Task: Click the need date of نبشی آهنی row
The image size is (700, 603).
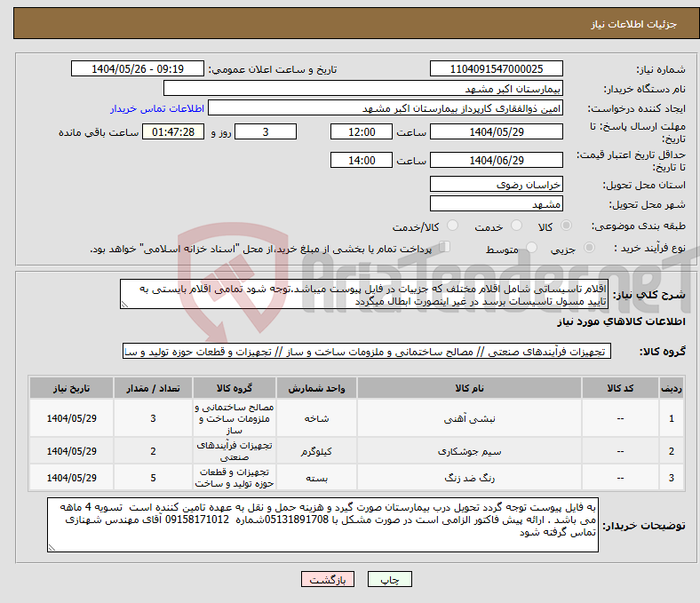Action: [71, 418]
